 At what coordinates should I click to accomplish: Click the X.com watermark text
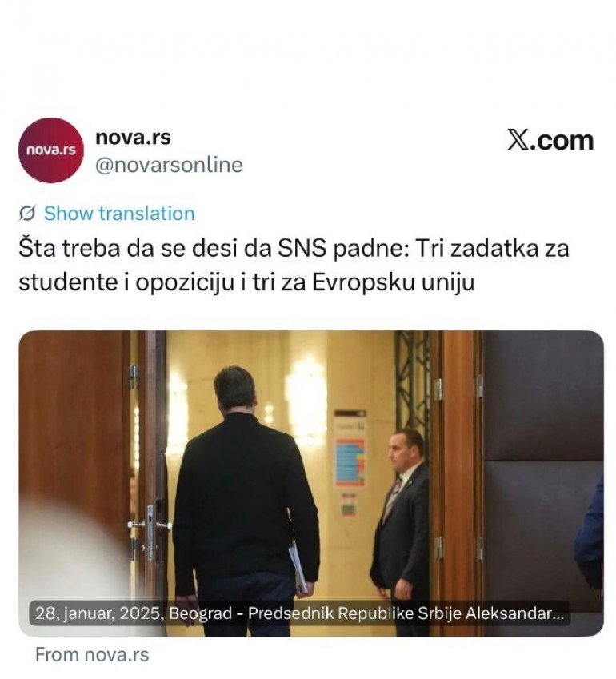pos(550,141)
